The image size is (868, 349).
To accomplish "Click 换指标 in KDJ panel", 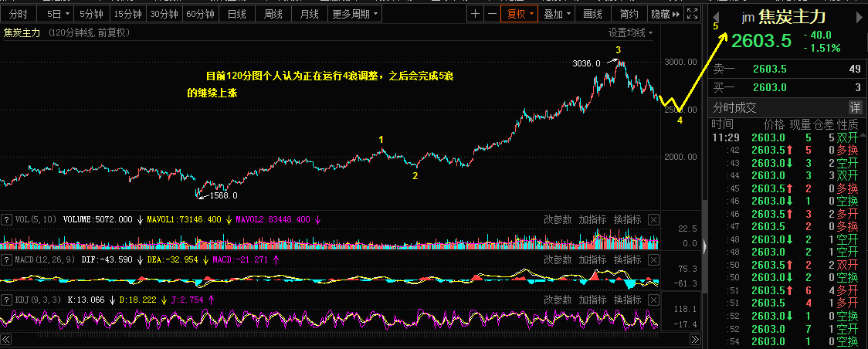I will pyautogui.click(x=628, y=300).
